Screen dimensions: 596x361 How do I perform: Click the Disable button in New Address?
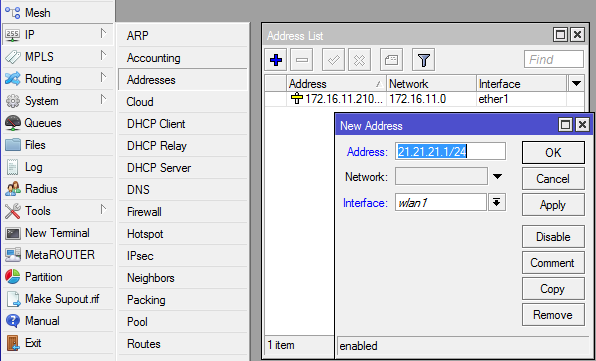pyautogui.click(x=553, y=237)
